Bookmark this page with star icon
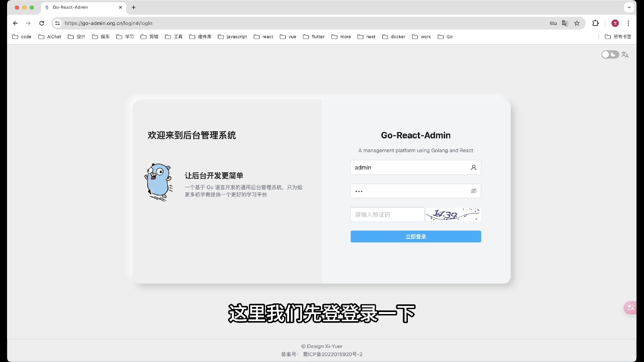This screenshot has height=362, width=644. (x=577, y=23)
